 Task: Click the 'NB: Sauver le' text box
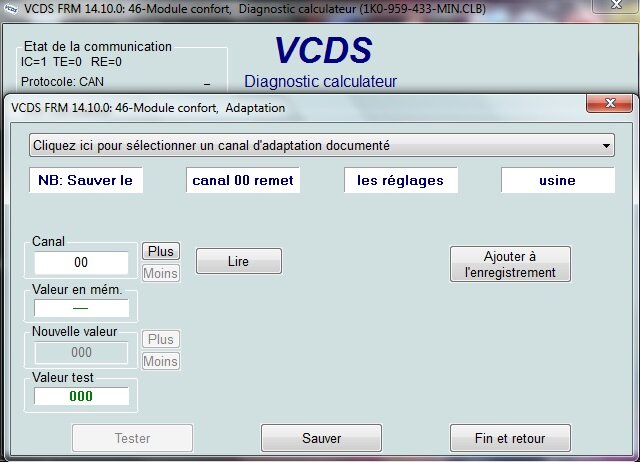pos(86,180)
